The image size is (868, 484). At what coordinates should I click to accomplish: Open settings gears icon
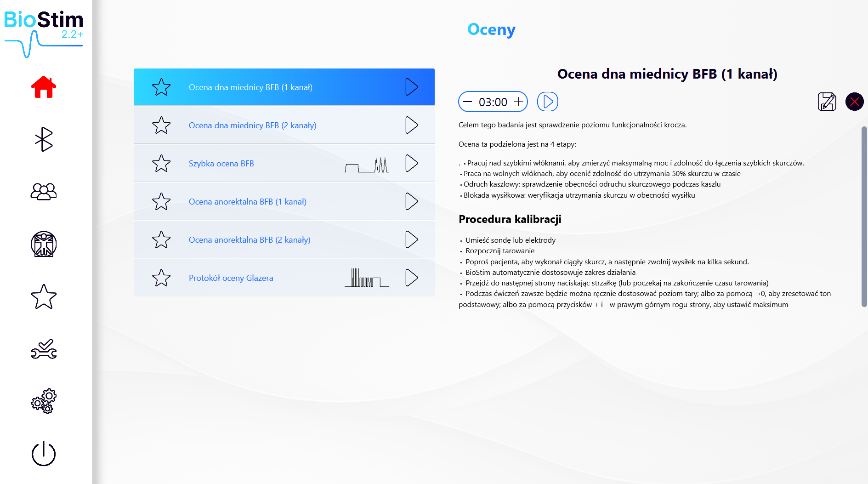(44, 401)
